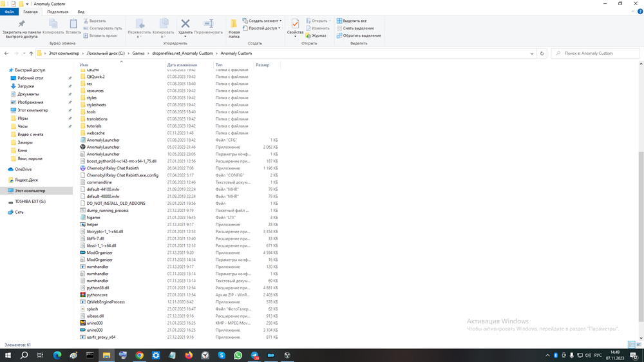The width and height of the screenshot is (644, 362).
Task: Open the Поделиться (Share) ribbon tab
Action: point(57,12)
